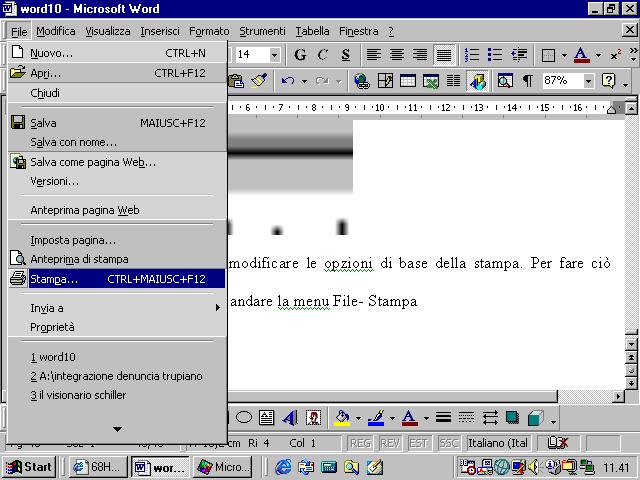This screenshot has width=640, height=480.
Task: Open recent file 3 il visionario schiller
Action: (117, 395)
